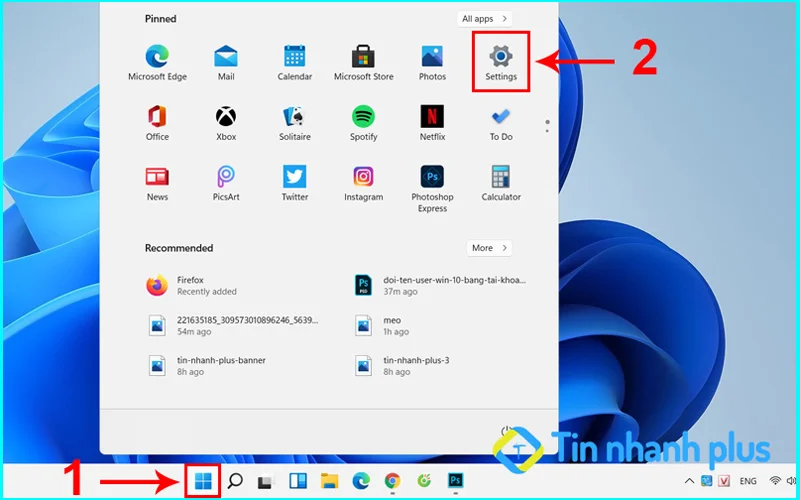The image size is (800, 500).
Task: Open recently added Firefox
Action: [x=191, y=286]
